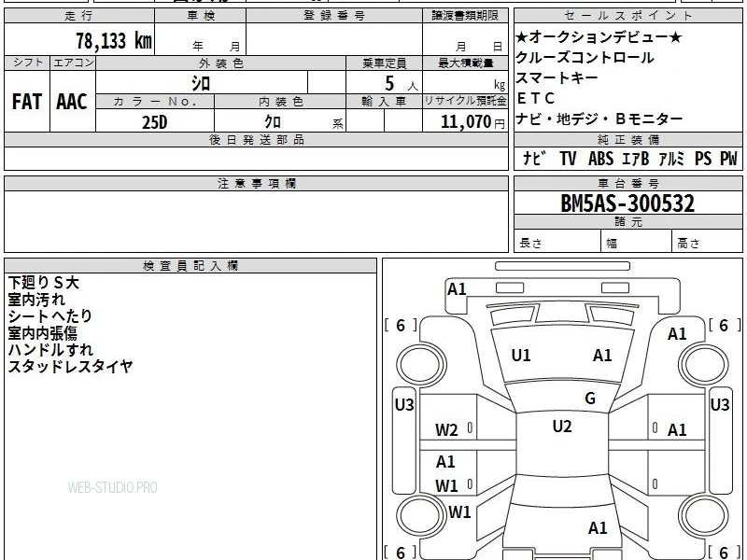Viewport: 747px width, 560px height.
Task: Click アルミ in genuine equipment row
Action: click(x=671, y=159)
